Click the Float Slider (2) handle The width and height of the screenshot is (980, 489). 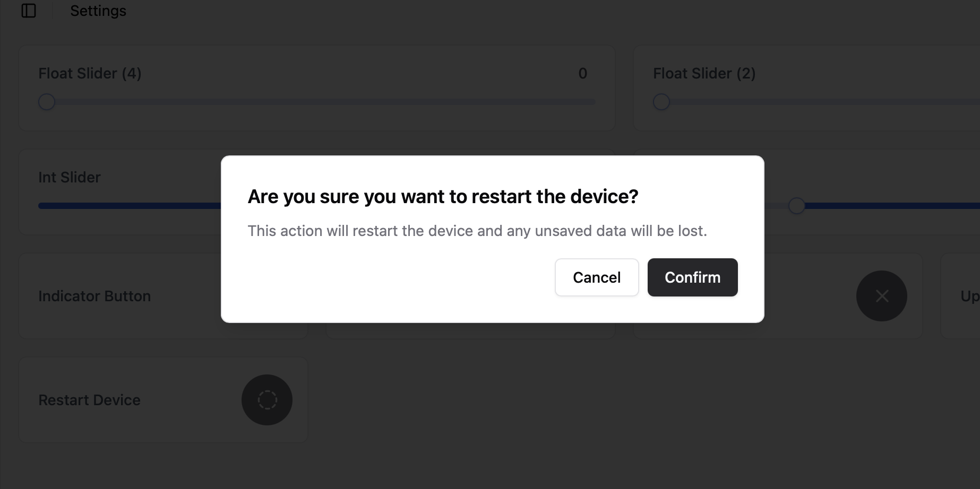click(661, 102)
